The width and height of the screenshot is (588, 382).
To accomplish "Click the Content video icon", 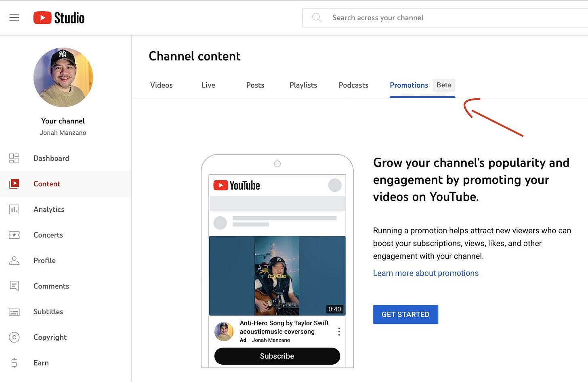I will (x=14, y=184).
